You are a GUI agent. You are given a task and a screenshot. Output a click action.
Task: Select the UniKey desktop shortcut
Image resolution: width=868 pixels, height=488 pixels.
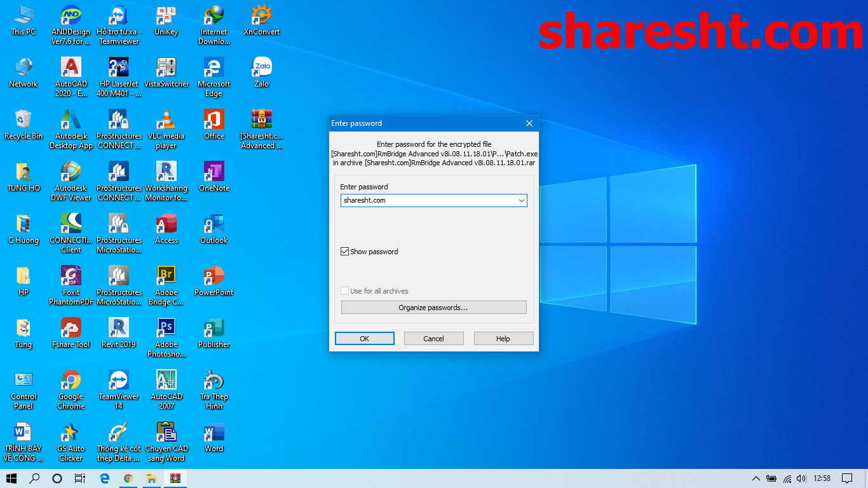[166, 20]
